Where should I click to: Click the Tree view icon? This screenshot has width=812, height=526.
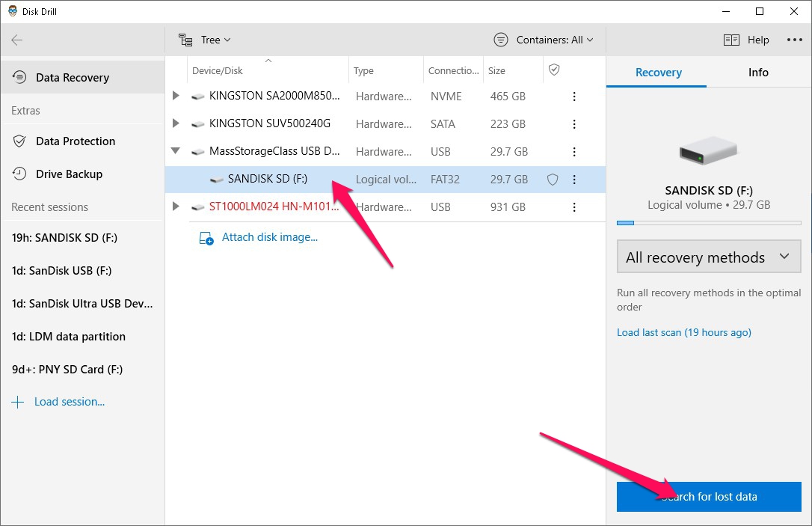coord(185,40)
